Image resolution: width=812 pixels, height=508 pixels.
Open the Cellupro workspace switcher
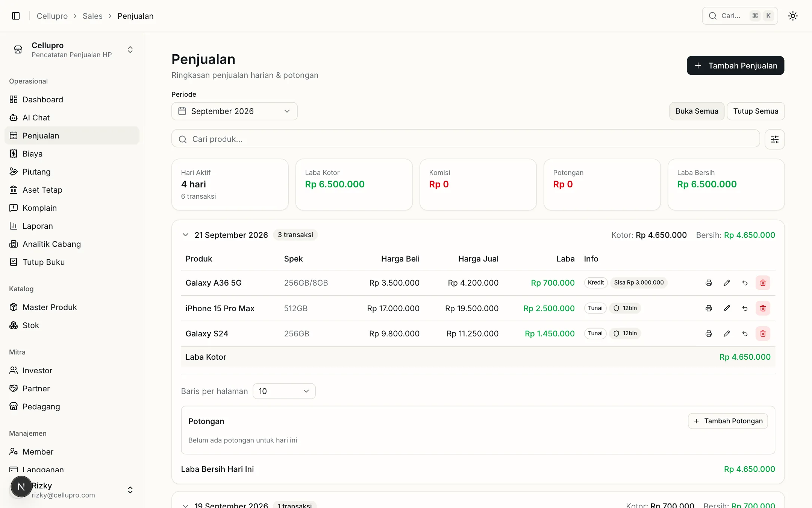pyautogui.click(x=72, y=50)
